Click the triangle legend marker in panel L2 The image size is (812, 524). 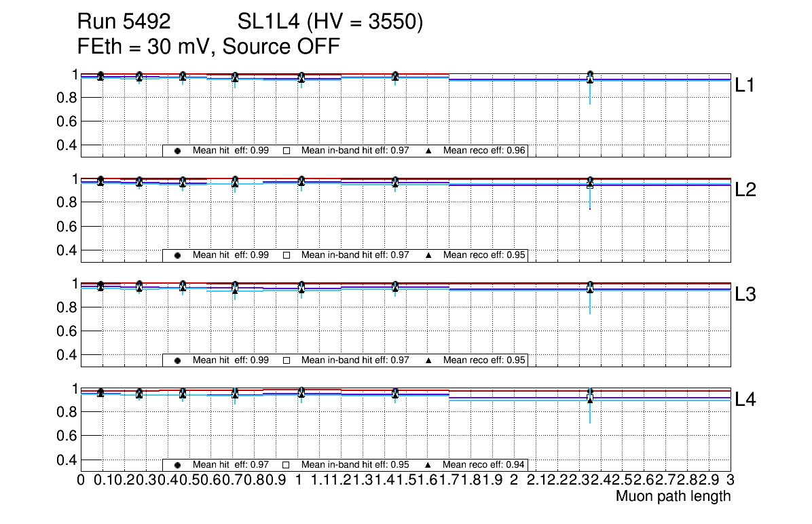pyautogui.click(x=429, y=255)
